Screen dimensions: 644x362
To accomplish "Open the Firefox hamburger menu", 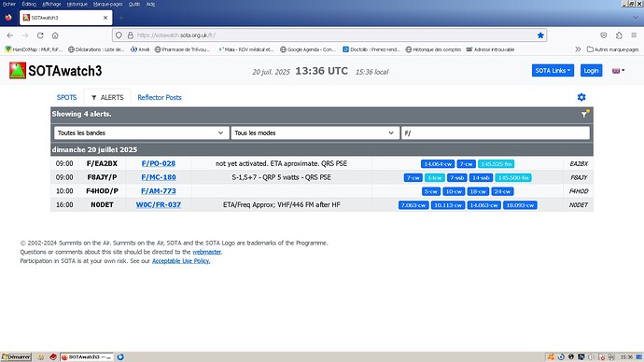I will click(634, 35).
